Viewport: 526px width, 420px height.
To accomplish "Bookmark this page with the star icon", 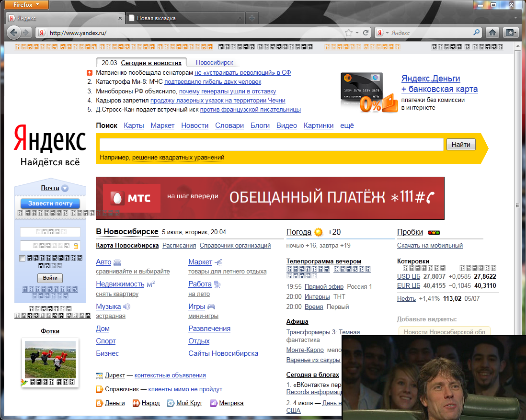I will (349, 33).
